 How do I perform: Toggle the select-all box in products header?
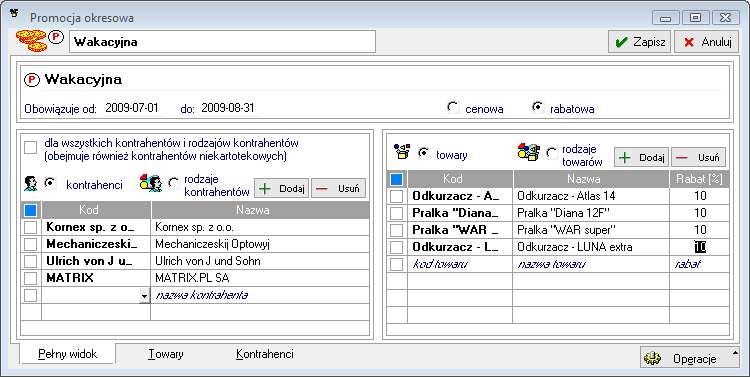pyautogui.click(x=397, y=179)
